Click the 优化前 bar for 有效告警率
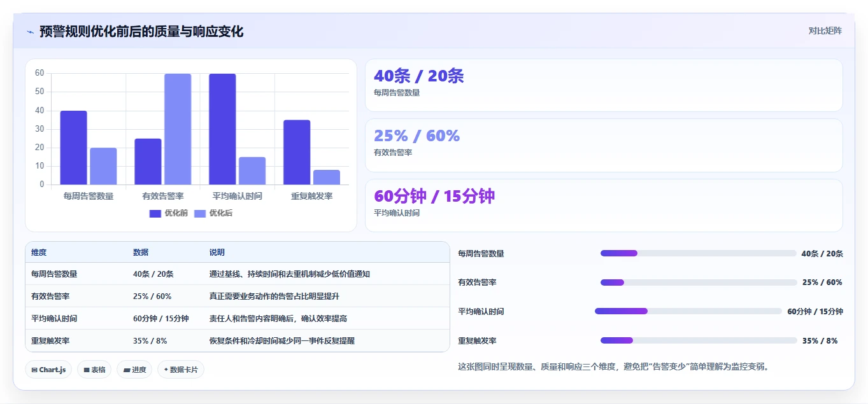868x404 pixels. [x=148, y=162]
